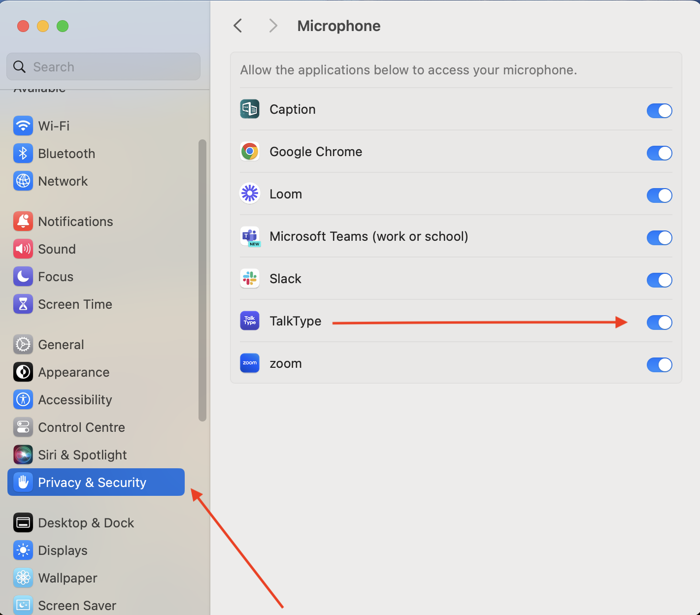Select 'Accessibility' label in sidebar
700x615 pixels.
pos(75,400)
